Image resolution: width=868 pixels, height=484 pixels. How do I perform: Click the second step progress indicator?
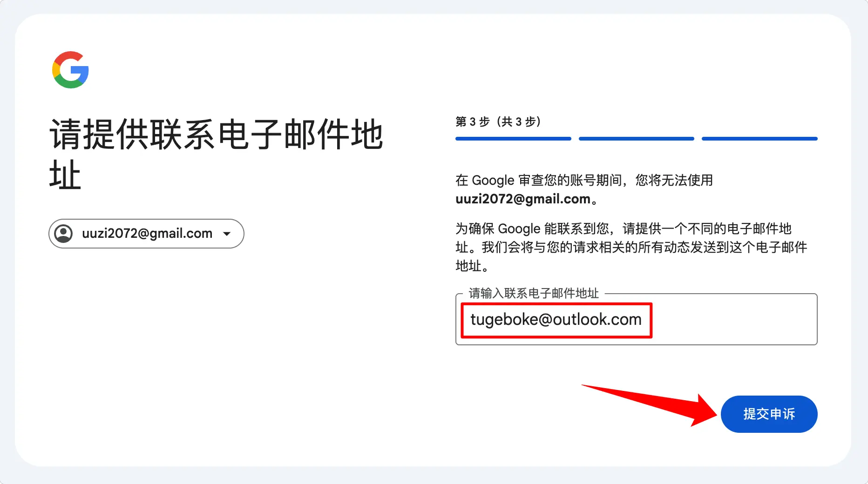point(636,138)
